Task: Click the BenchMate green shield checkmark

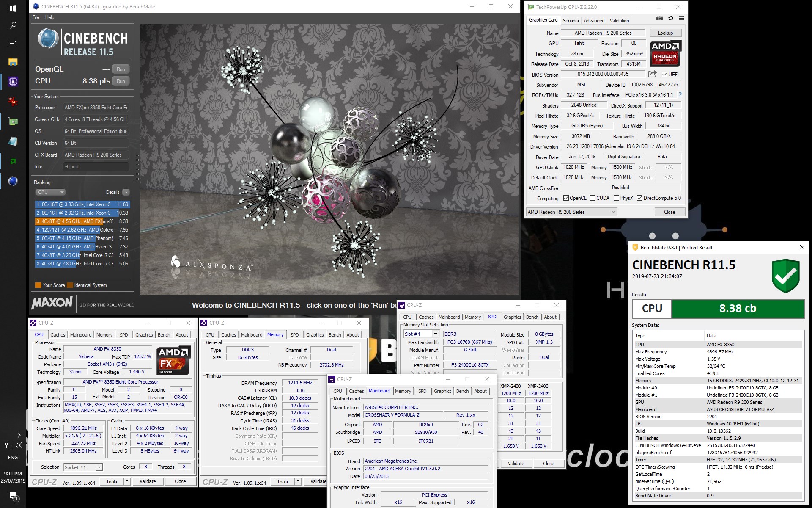Action: click(785, 275)
